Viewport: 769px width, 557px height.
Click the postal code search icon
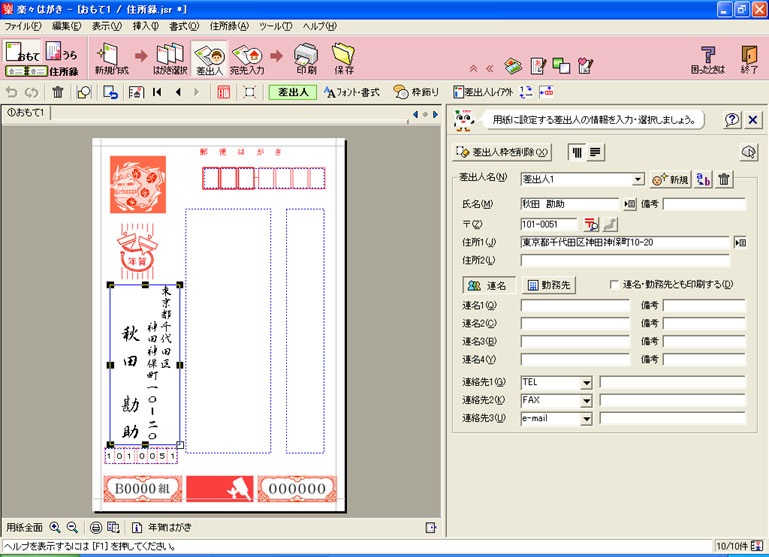pyautogui.click(x=591, y=224)
